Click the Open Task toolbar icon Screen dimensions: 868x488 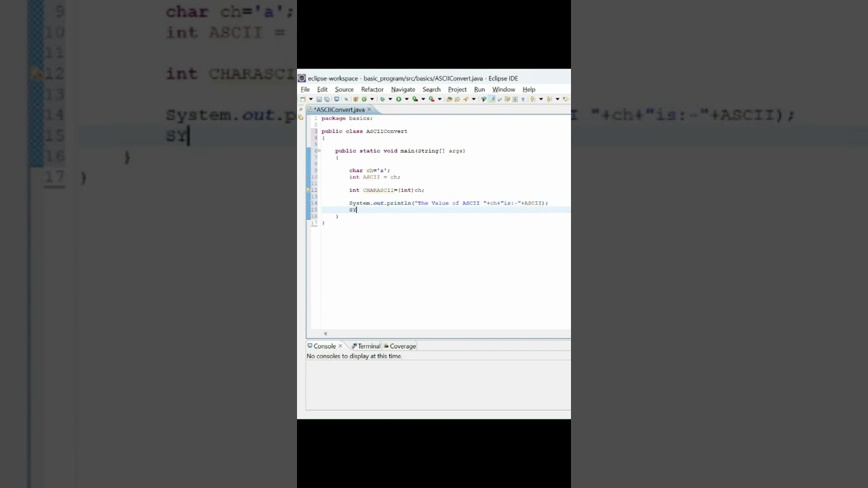[x=457, y=99]
